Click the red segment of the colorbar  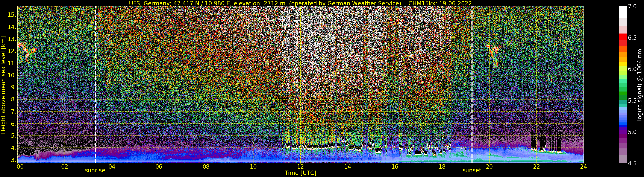623,37
